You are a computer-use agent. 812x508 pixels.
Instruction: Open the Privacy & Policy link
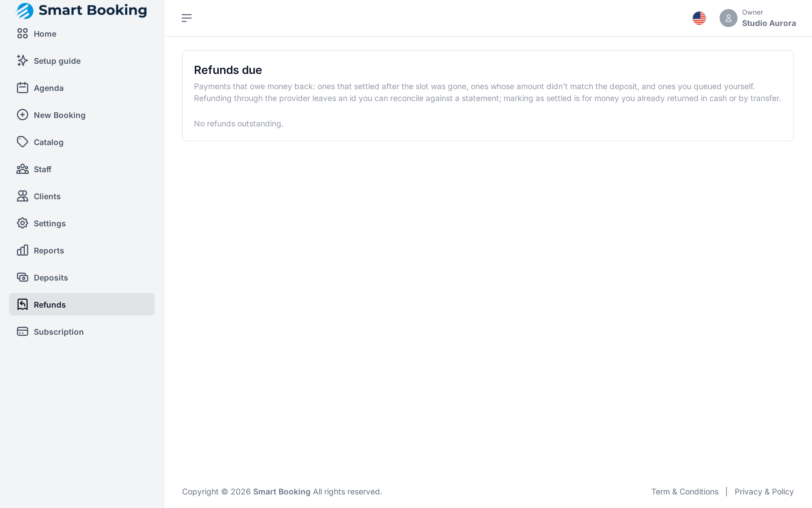pos(764,492)
